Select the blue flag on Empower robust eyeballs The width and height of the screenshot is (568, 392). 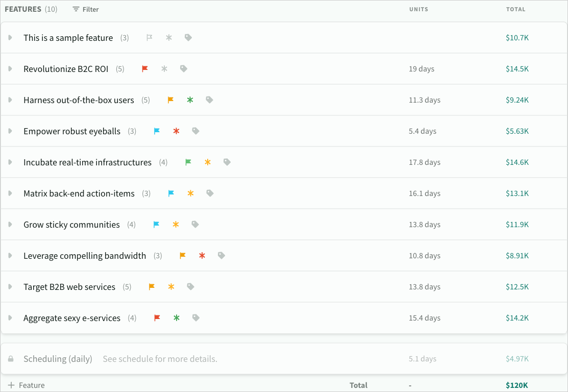[x=156, y=131]
